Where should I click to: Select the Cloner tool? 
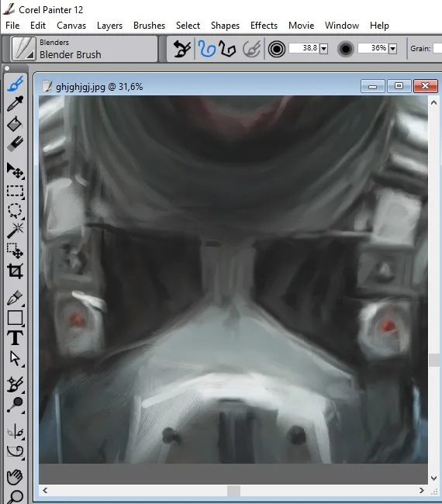coord(15,385)
